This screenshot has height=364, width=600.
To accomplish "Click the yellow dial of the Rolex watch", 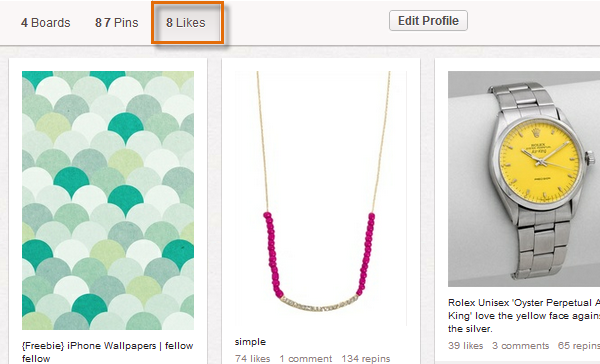I will pos(539,161).
